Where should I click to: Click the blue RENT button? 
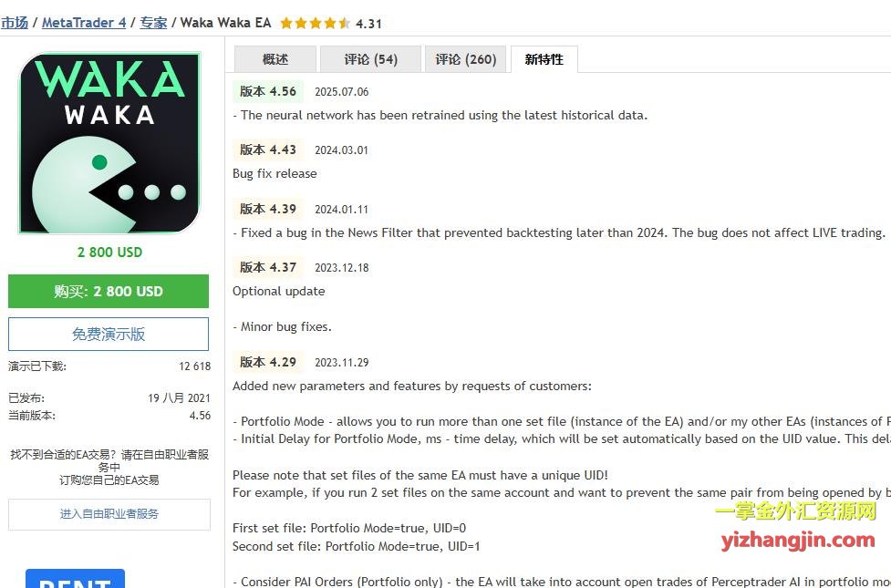[x=75, y=580]
